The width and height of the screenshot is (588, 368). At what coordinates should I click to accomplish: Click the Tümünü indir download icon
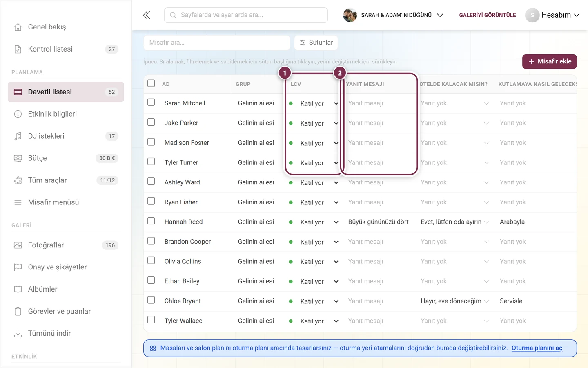click(x=18, y=334)
